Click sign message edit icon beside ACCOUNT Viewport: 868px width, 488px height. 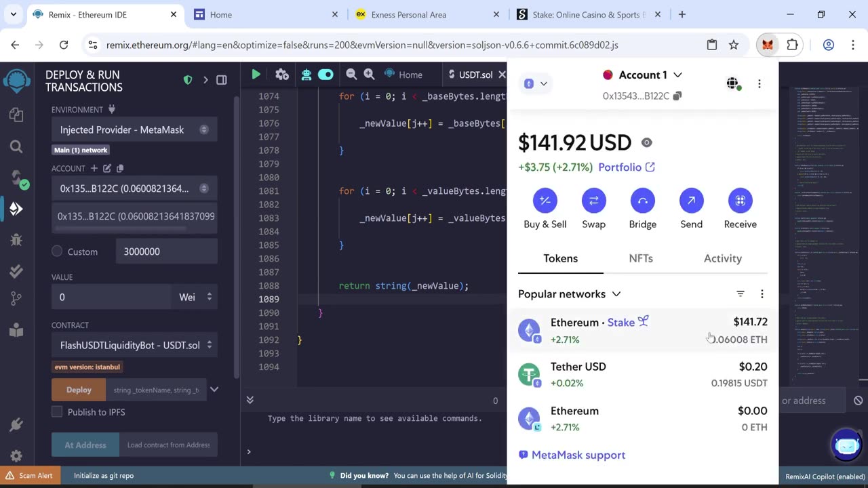107,168
